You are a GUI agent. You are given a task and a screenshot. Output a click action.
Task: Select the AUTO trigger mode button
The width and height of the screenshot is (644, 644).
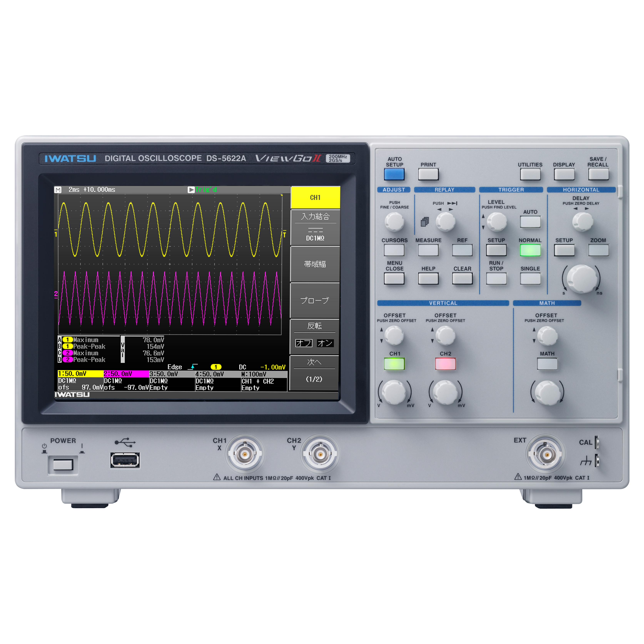point(530,222)
